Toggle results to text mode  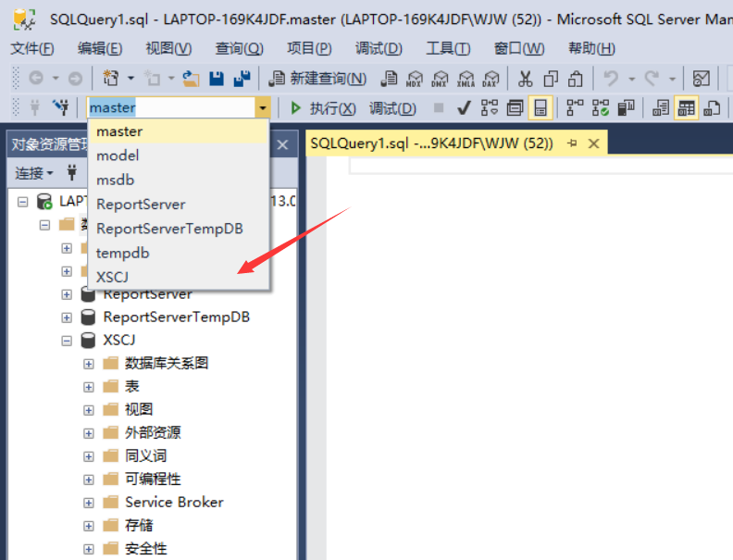coord(661,108)
